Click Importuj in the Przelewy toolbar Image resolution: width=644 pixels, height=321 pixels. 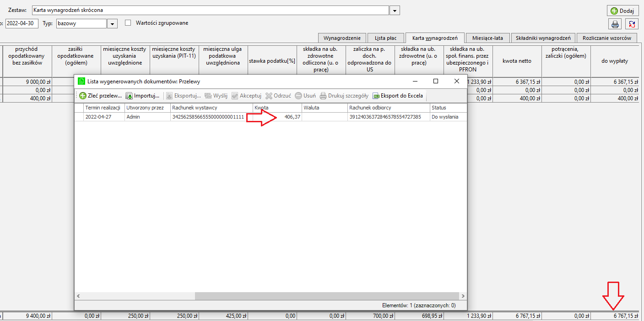[142, 96]
